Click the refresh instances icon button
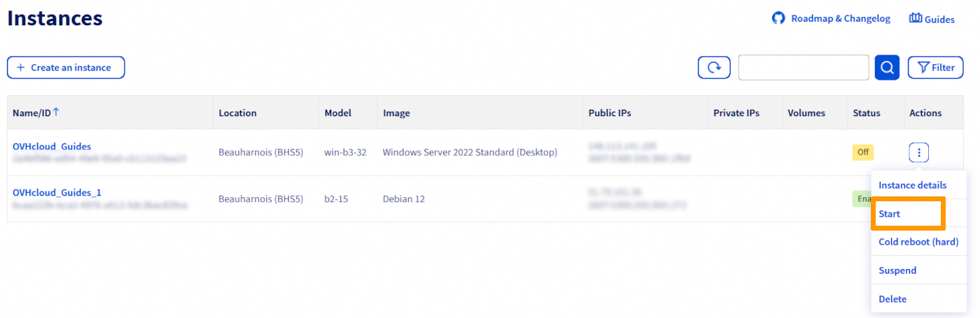Image resolution: width=980 pixels, height=318 pixels. click(x=714, y=68)
